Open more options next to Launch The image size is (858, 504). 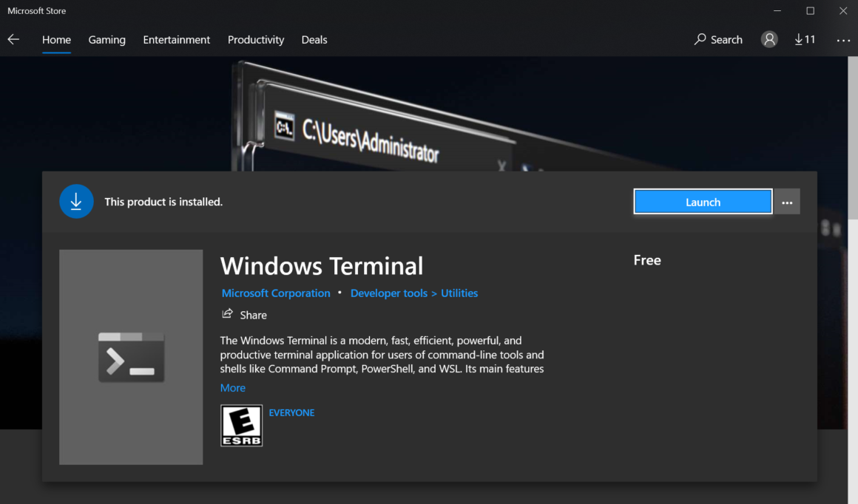point(786,201)
